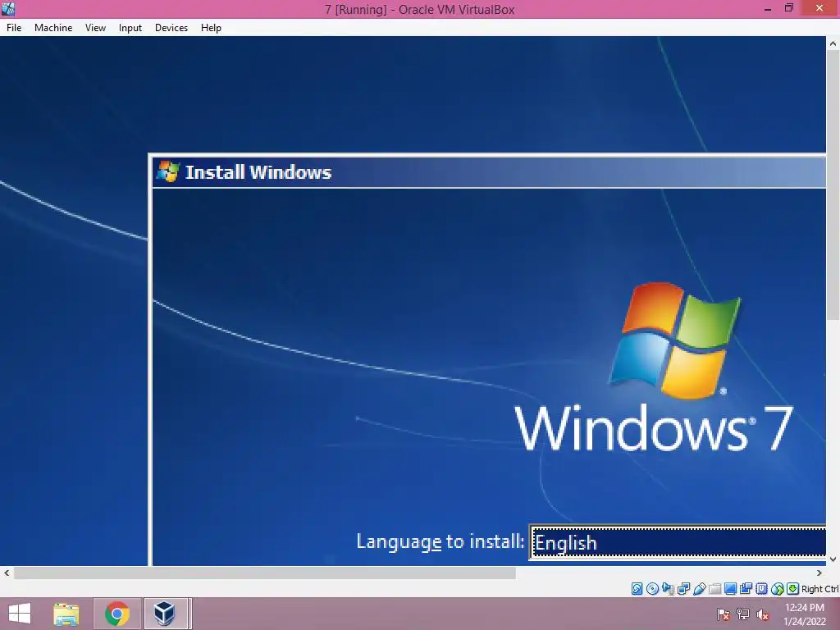Open the Windows Start button

[20, 614]
